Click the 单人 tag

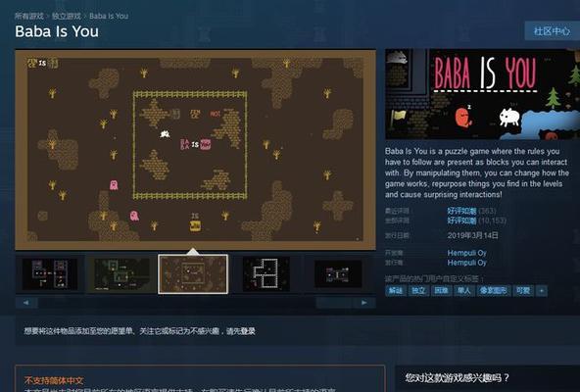[464, 291]
